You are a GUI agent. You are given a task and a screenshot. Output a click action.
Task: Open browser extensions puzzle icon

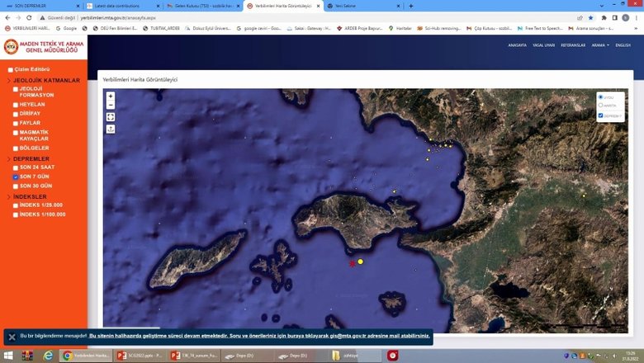point(604,17)
